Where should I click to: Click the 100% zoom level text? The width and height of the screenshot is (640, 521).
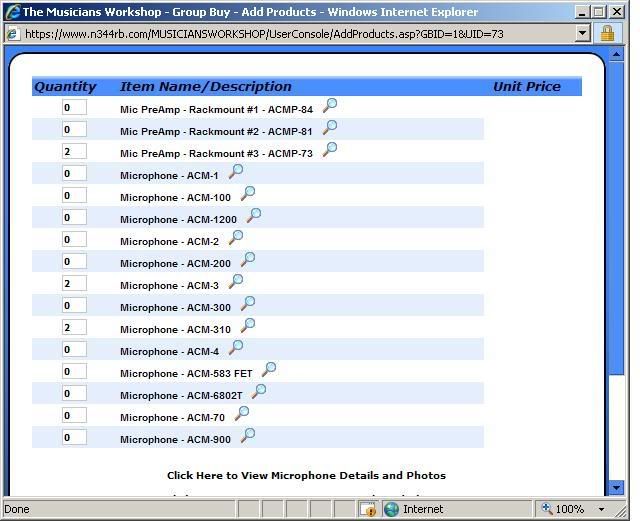pyautogui.click(x=570, y=509)
